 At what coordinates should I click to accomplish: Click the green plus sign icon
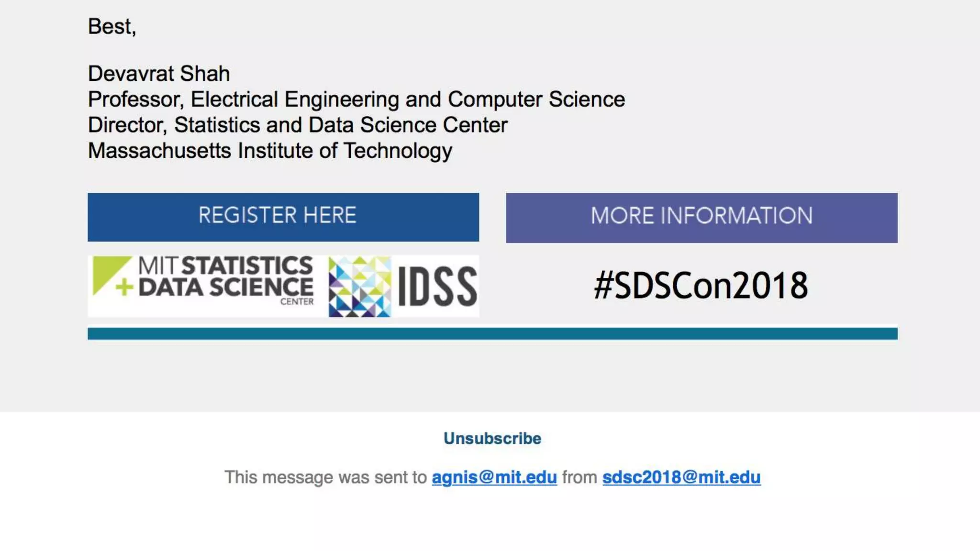(x=124, y=287)
